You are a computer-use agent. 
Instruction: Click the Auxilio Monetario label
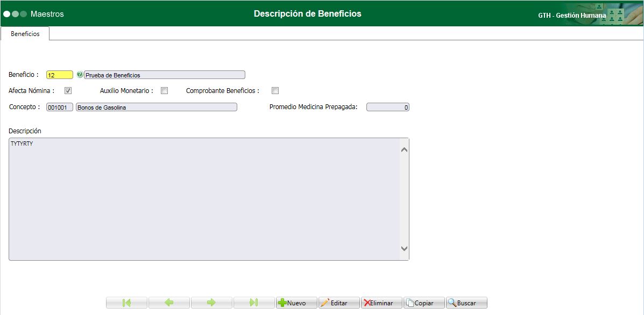(126, 91)
